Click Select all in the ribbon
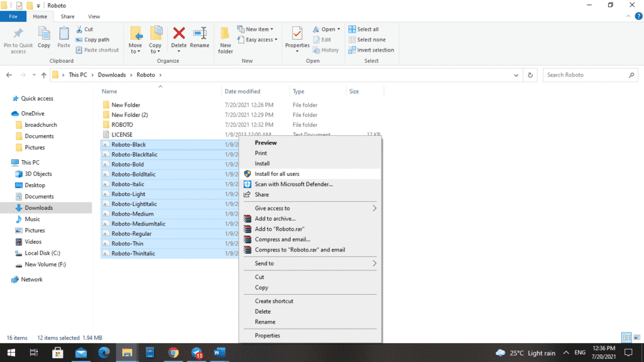Screen dimensions: 644x362 (x=364, y=29)
